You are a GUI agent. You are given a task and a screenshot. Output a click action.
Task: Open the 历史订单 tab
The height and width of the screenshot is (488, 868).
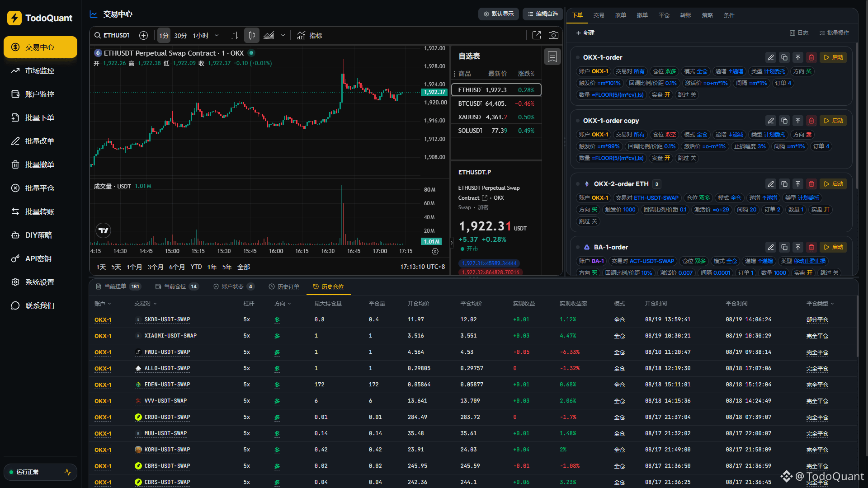(284, 286)
